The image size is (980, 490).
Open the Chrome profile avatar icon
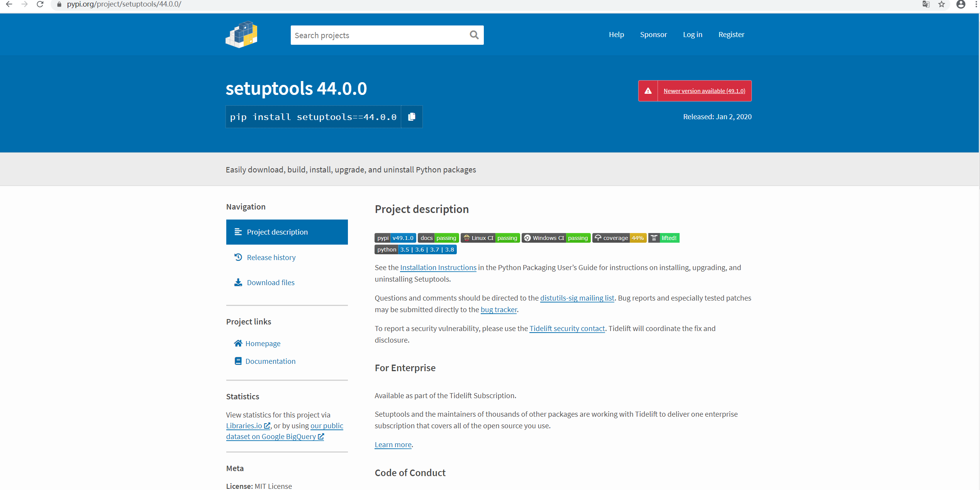961,4
